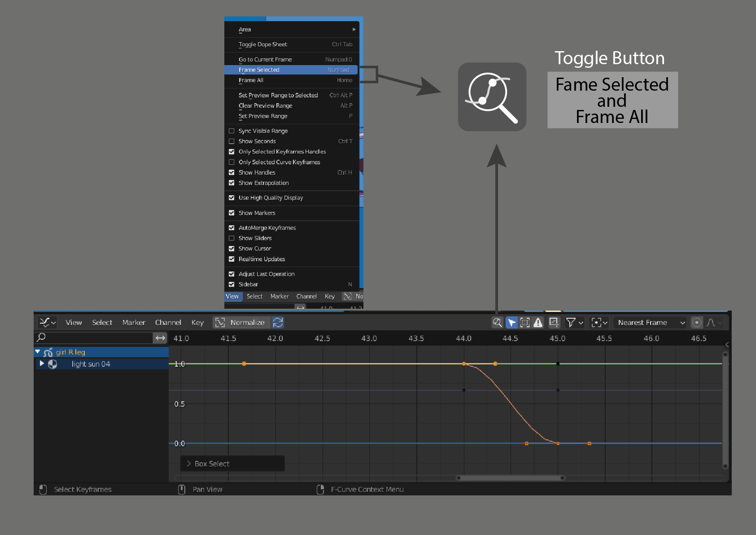Uncheck Sidebar option in View menu
The image size is (756, 535).
pos(232,284)
